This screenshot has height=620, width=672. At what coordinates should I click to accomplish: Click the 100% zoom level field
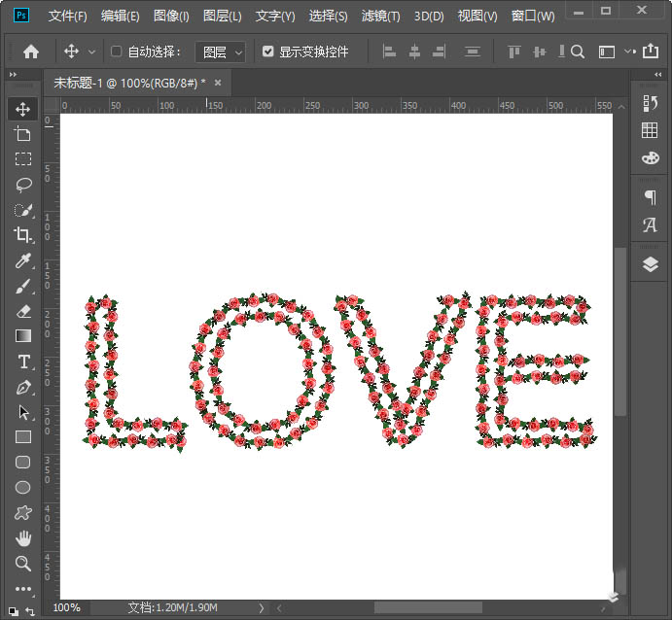(x=67, y=607)
